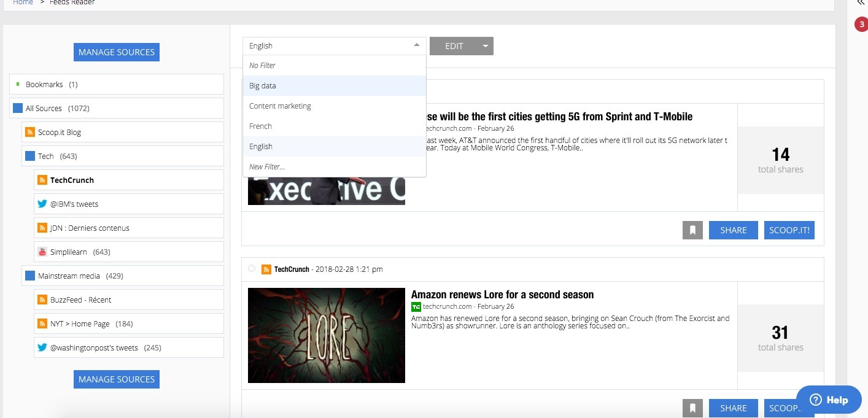
Task: Open the red notification badge showing 3
Action: [x=861, y=25]
